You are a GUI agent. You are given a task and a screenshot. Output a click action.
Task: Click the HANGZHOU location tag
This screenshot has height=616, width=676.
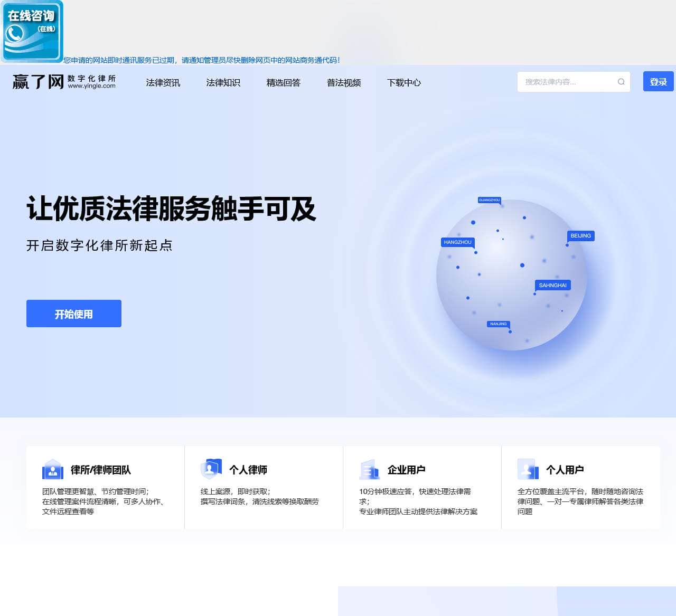click(x=457, y=243)
